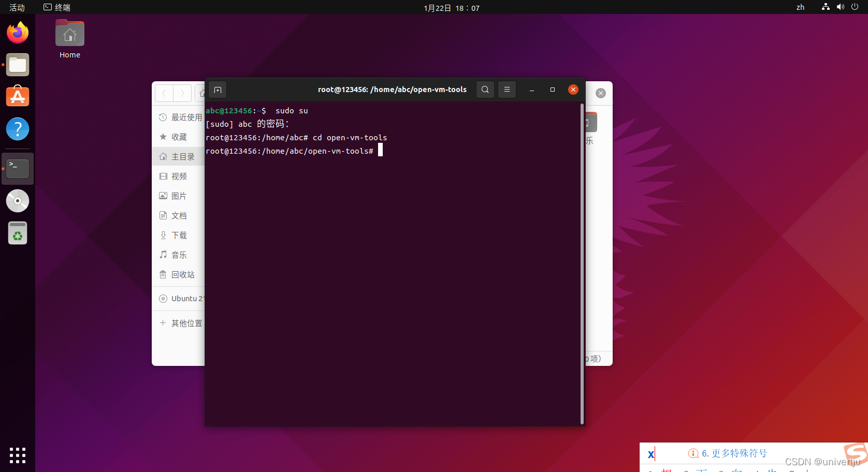
Task: Click the 'sudo su' command text
Action: tap(292, 111)
